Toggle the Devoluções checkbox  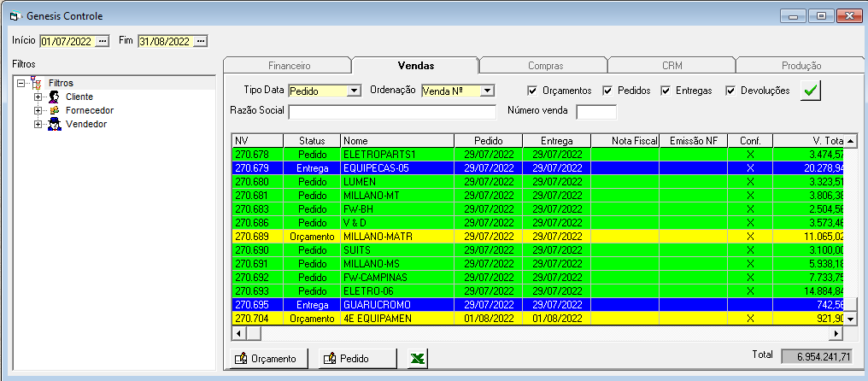pos(730,91)
